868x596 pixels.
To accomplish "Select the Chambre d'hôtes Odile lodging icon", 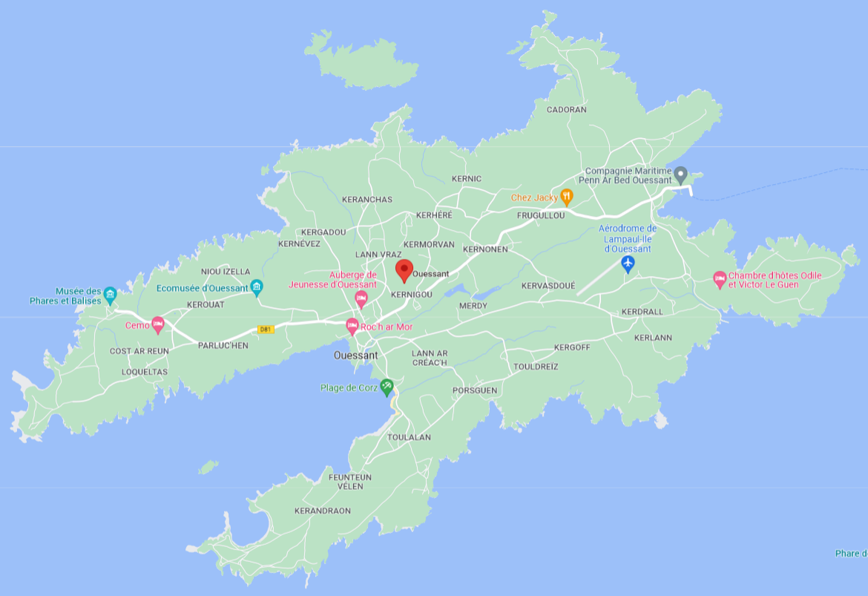I will click(719, 279).
